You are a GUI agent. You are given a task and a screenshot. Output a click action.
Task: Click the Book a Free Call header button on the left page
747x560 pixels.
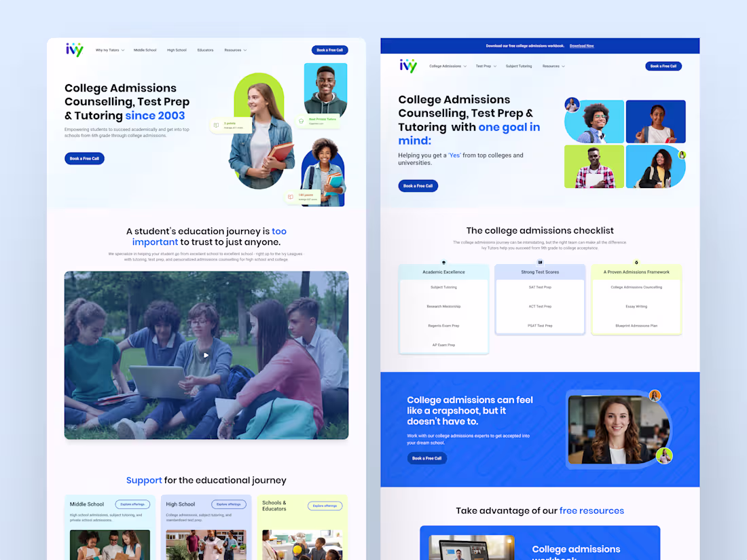coord(329,50)
